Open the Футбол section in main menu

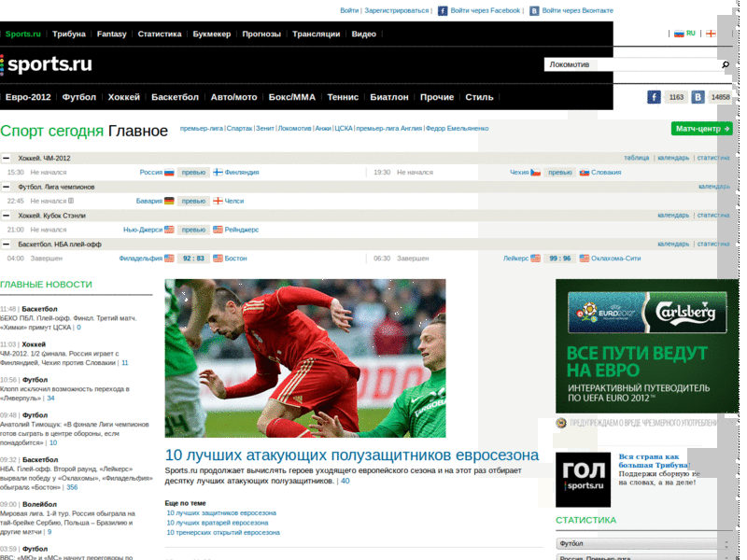[79, 97]
